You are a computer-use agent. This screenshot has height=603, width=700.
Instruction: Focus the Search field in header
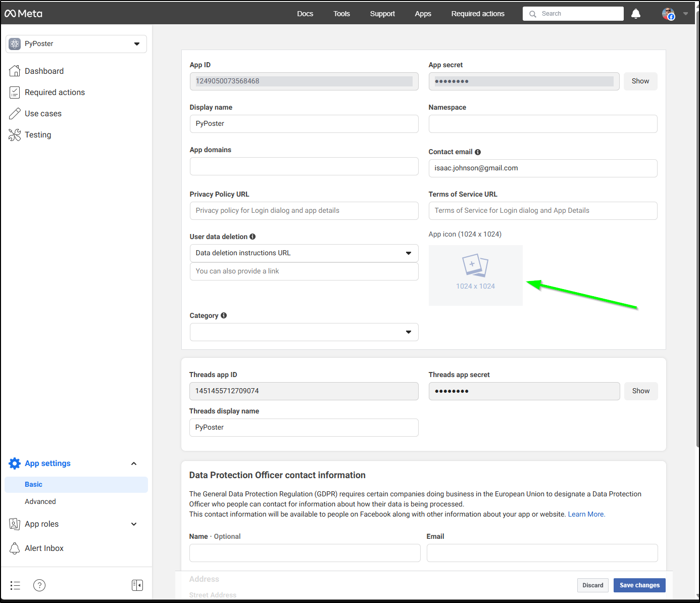click(x=573, y=14)
